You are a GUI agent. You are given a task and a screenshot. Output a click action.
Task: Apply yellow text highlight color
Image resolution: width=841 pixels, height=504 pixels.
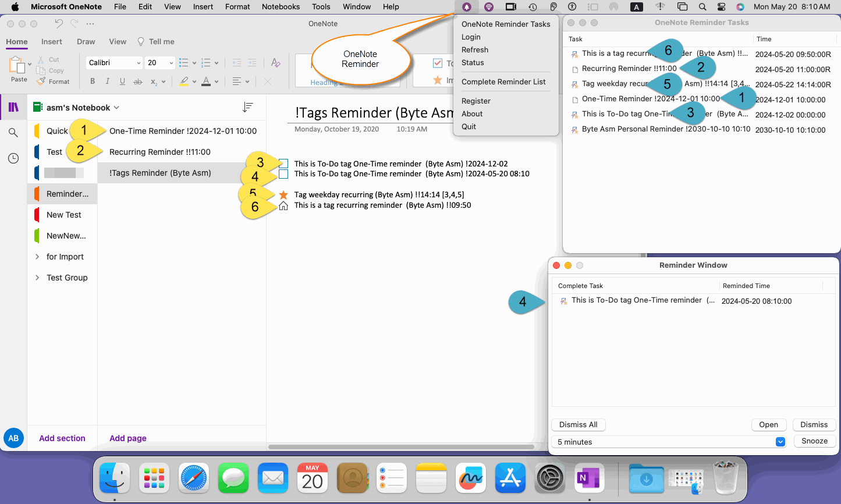point(183,81)
